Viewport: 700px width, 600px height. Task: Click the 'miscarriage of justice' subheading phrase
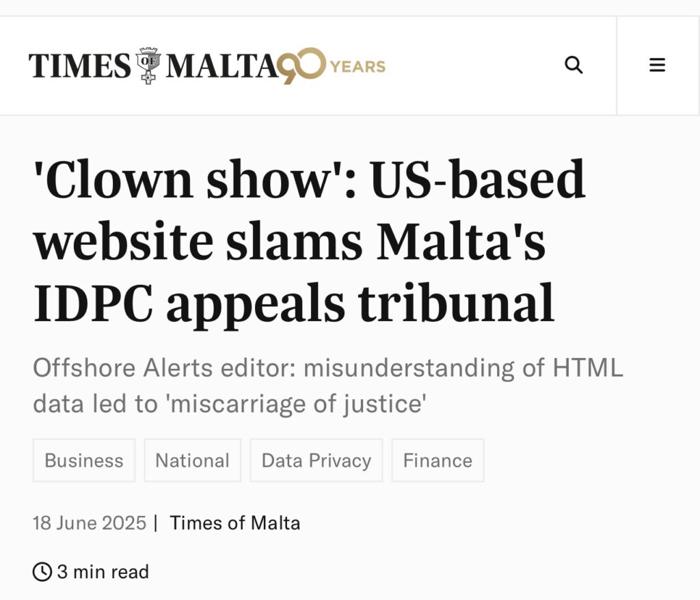pyautogui.click(x=296, y=404)
